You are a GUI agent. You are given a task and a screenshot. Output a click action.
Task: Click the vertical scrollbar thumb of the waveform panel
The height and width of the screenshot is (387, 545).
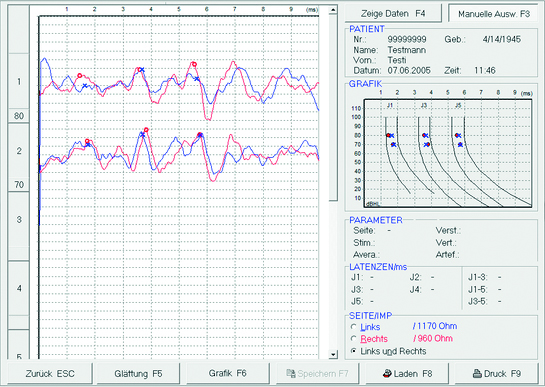[333, 107]
